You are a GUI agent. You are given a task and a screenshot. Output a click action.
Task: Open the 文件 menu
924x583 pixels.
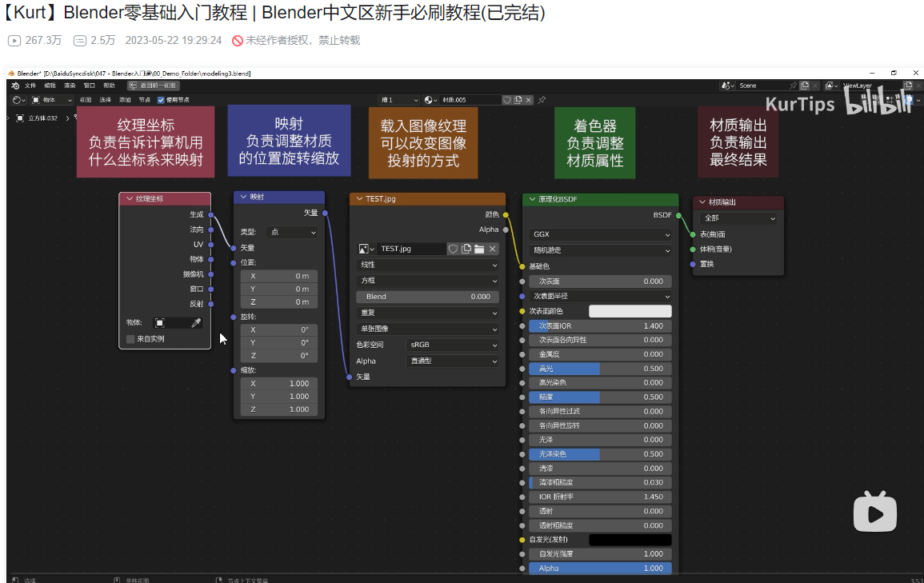tap(30, 86)
